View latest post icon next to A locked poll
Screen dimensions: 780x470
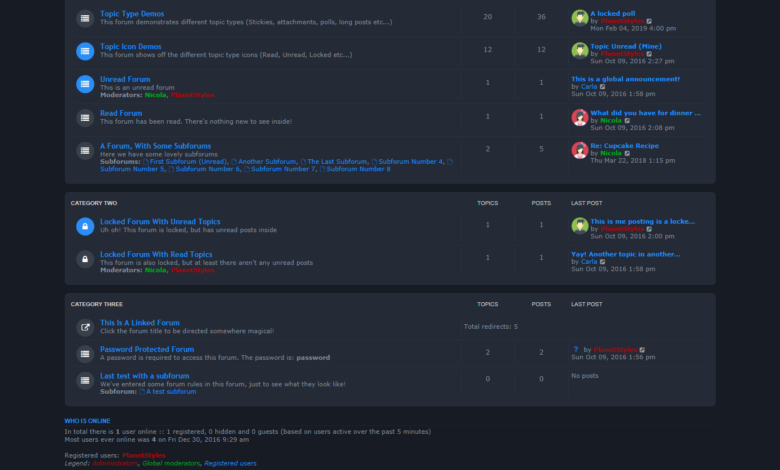pyautogui.click(x=649, y=21)
